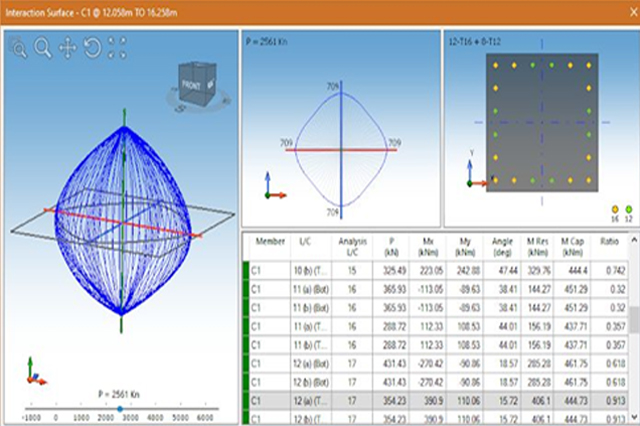Click the table's vertical scrollbar thumb
Image resolution: width=640 pixels, height=426 pixels.
[x=633, y=320]
